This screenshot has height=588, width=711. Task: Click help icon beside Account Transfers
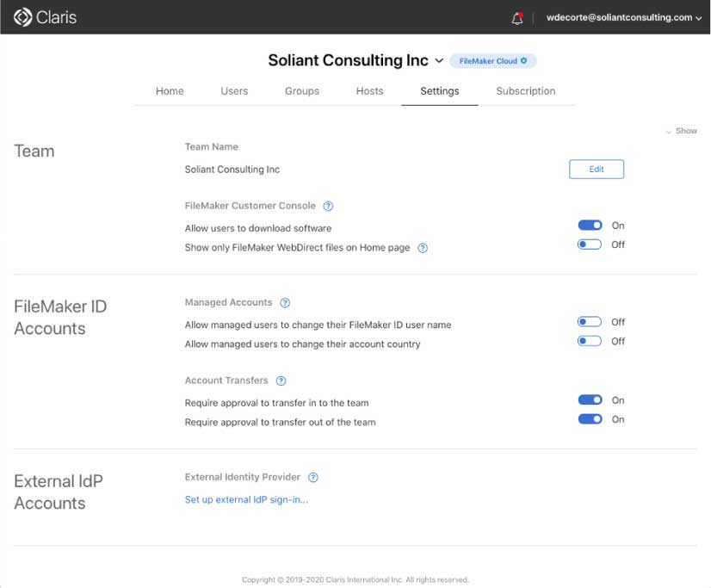(x=281, y=381)
